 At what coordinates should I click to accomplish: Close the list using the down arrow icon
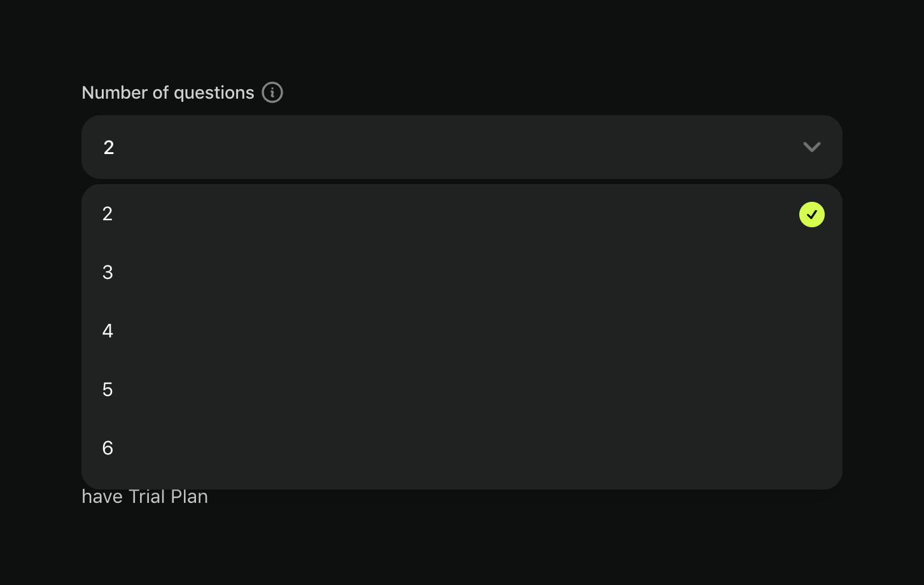click(811, 147)
